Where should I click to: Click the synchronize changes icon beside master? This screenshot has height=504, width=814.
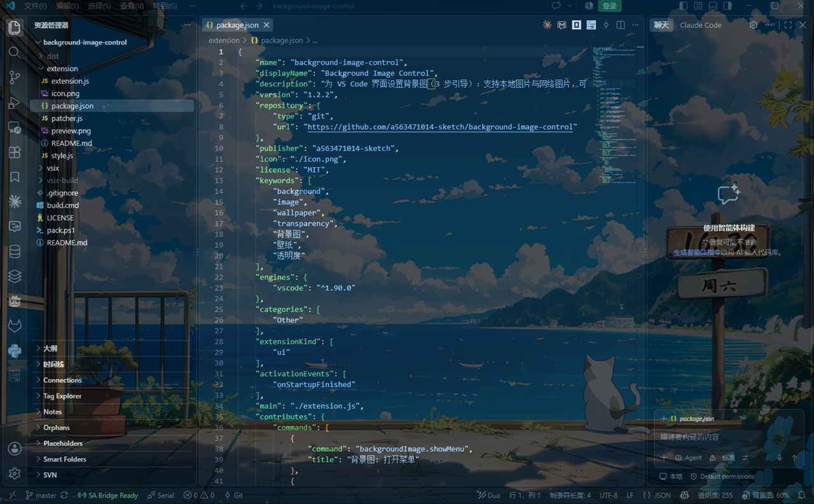[x=64, y=495]
